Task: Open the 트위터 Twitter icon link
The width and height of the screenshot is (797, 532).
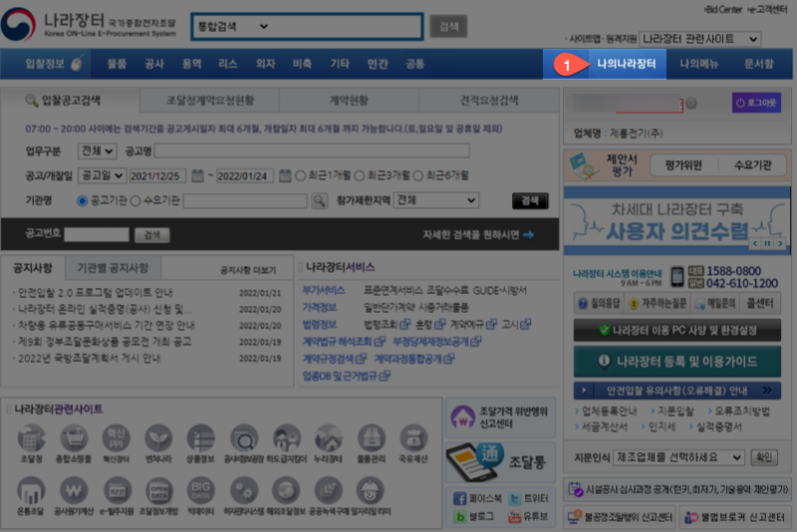Action: coord(514,499)
